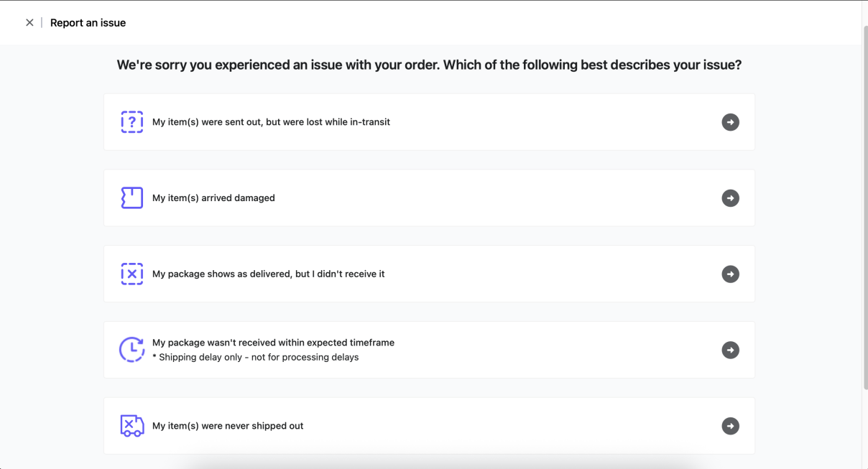Close the Report an issue page
This screenshot has width=868, height=469.
29,23
